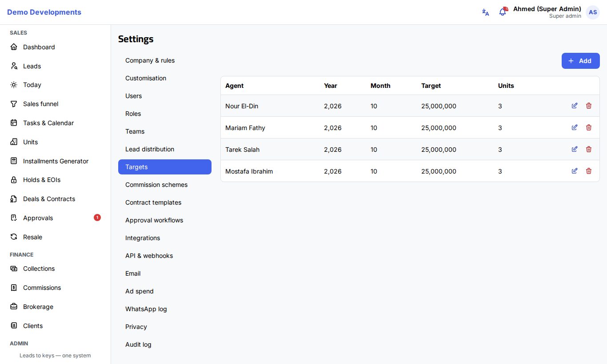This screenshot has height=364, width=607.
Task: Click the Holds & EOIs lock icon
Action: tap(14, 180)
